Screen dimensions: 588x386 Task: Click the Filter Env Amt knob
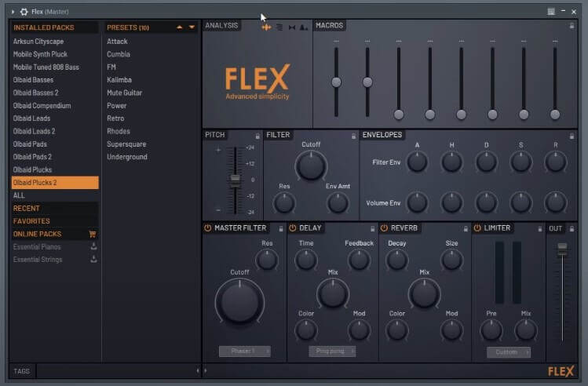[x=338, y=202]
